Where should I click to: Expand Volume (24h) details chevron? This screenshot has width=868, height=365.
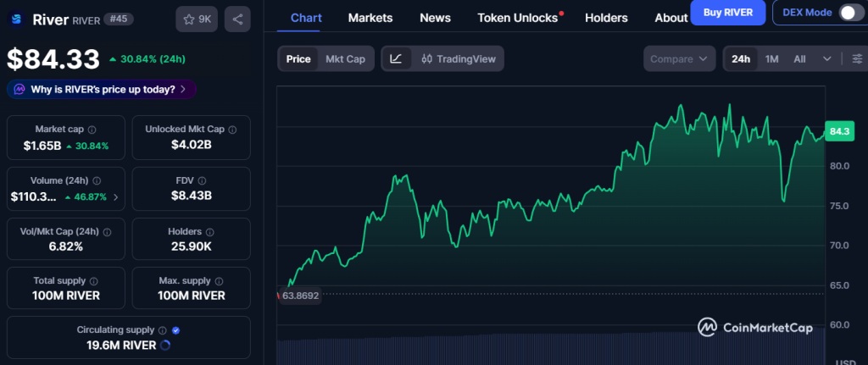(115, 196)
